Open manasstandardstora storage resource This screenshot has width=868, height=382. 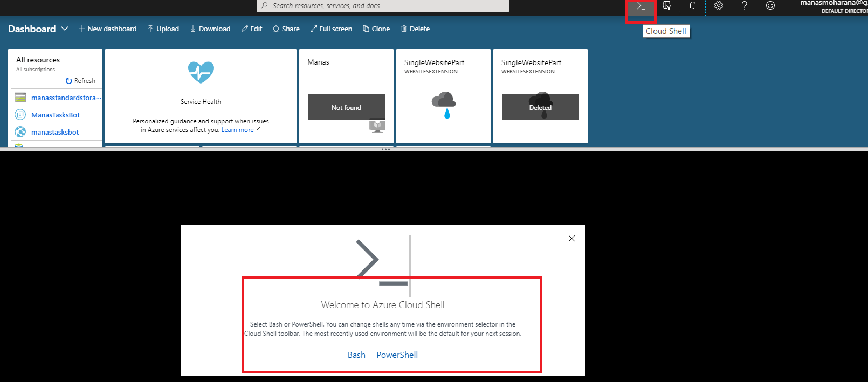pos(66,98)
